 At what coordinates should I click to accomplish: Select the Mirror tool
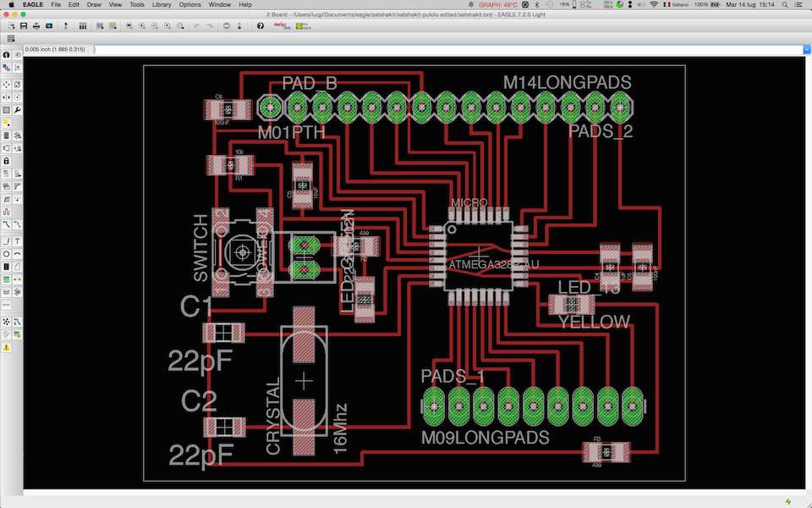point(6,97)
